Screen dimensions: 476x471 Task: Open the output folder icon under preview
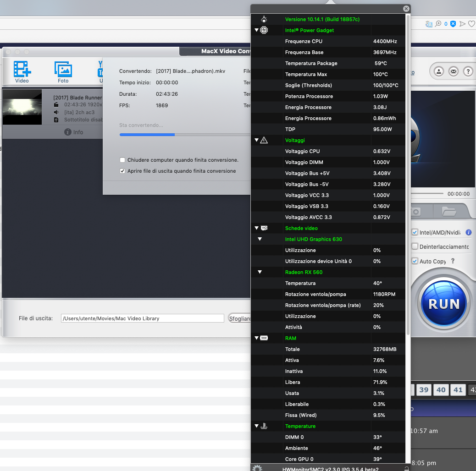tap(449, 211)
